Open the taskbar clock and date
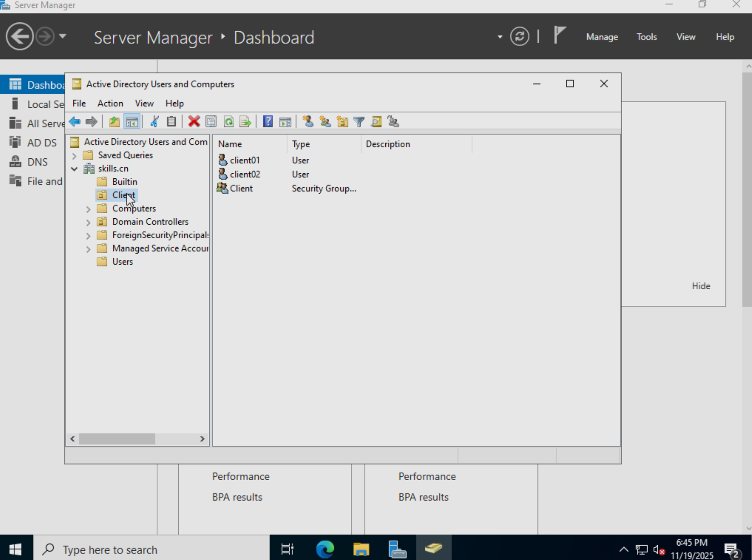Viewport: 752px width, 560px height. 692,549
